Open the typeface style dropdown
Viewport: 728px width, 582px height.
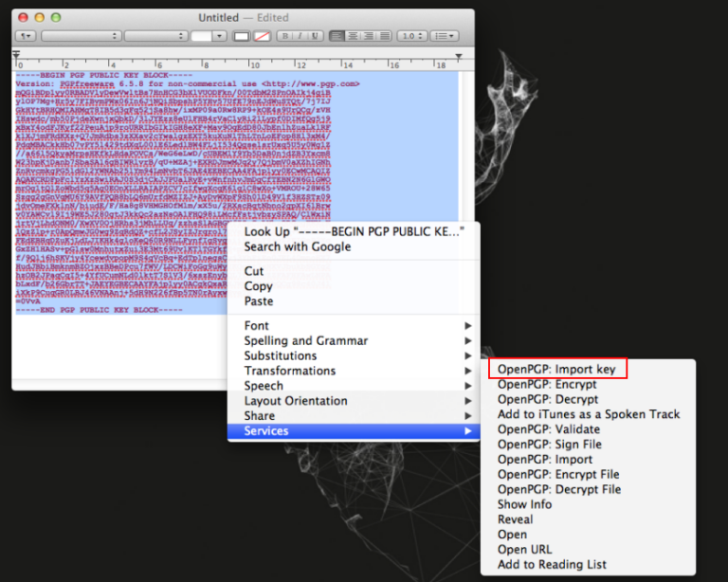tap(156, 36)
